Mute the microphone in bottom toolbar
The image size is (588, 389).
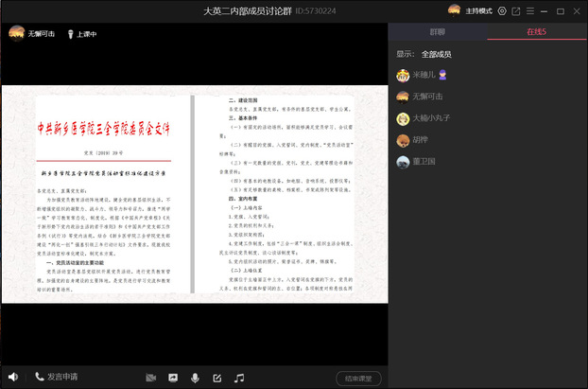(195, 378)
